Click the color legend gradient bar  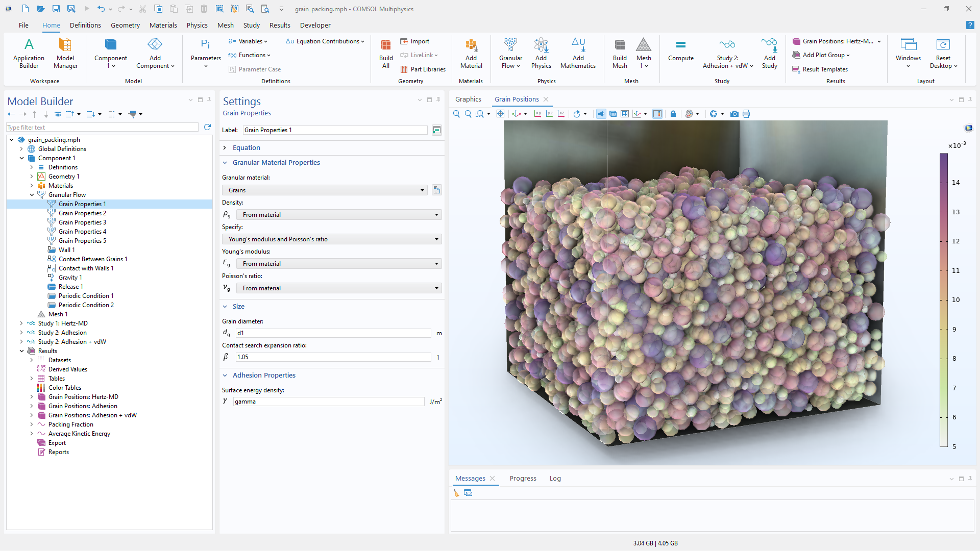tap(944, 300)
